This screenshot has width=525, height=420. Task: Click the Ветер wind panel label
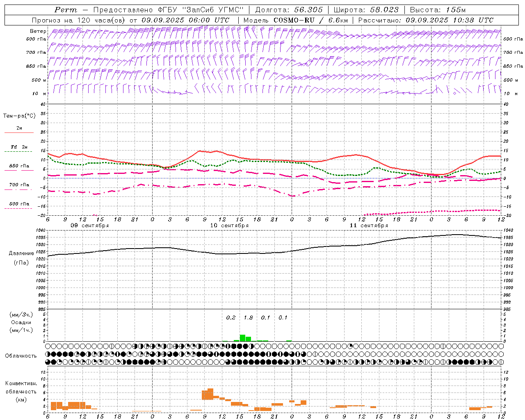click(x=38, y=31)
